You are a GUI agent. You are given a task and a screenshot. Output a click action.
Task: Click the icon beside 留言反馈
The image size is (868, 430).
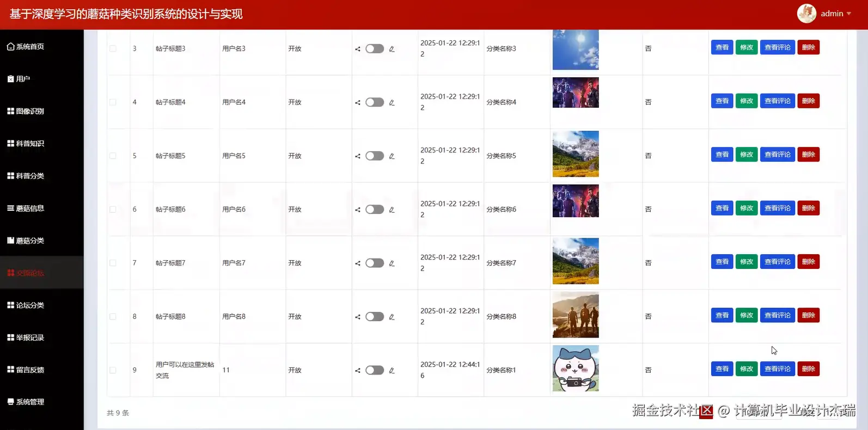point(10,370)
